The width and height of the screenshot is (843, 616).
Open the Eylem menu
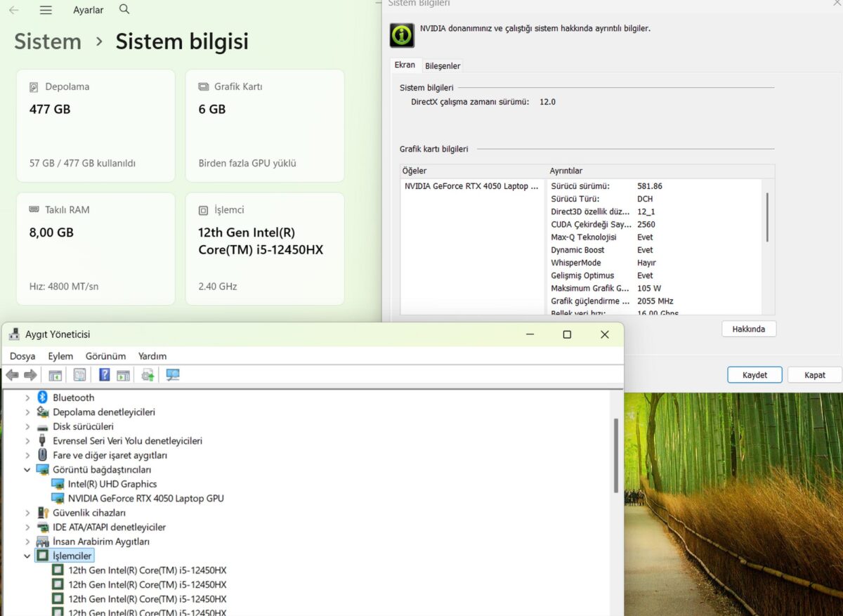coord(60,356)
